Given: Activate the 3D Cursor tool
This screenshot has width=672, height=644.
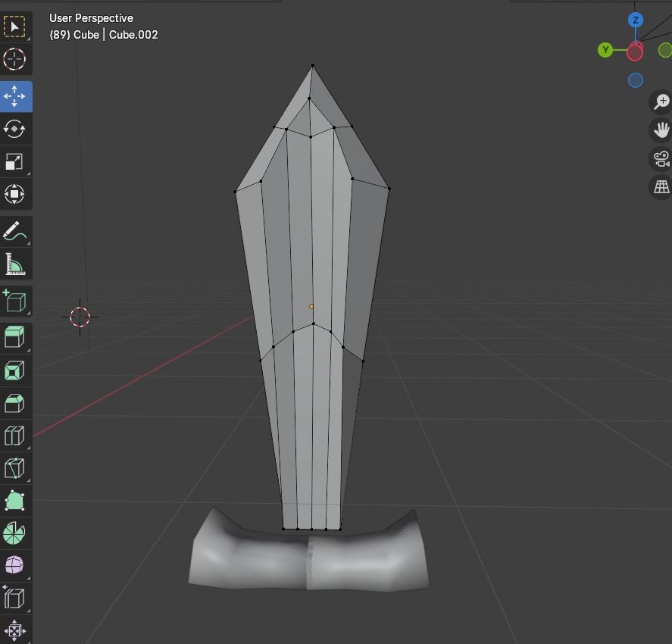Looking at the screenshot, I should pyautogui.click(x=15, y=59).
